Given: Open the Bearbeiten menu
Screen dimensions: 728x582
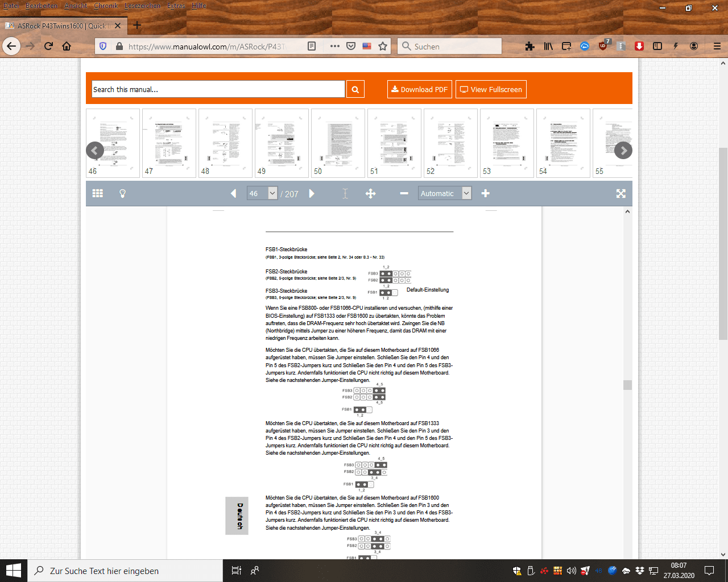Looking at the screenshot, I should point(42,6).
